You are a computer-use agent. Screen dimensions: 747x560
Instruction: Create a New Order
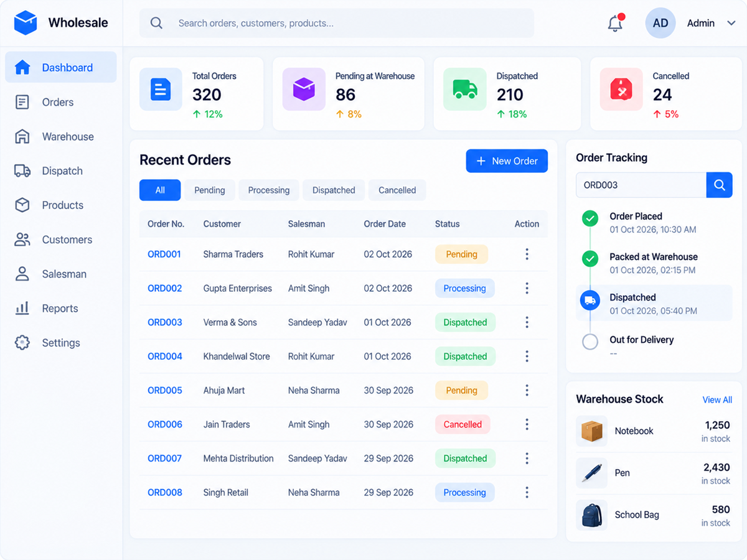pyautogui.click(x=507, y=161)
